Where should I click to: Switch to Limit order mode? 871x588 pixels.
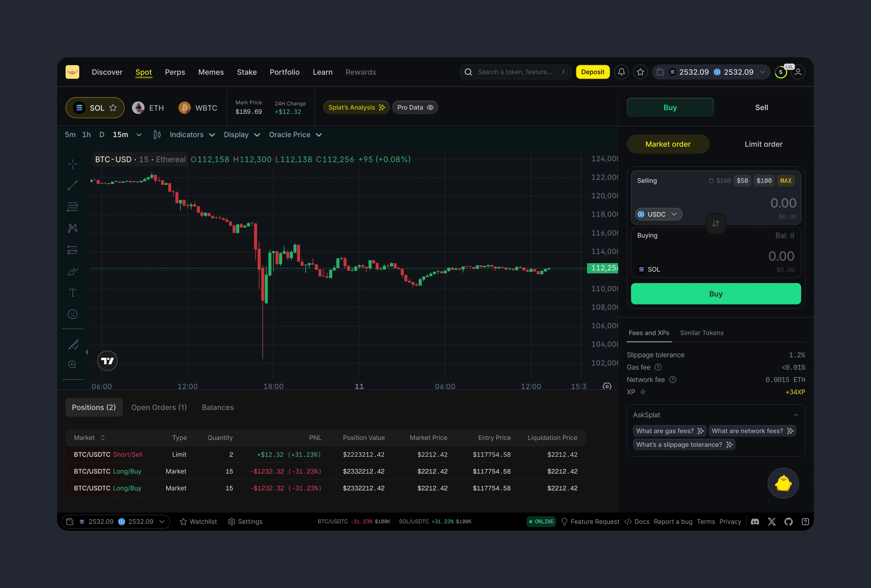point(763,144)
